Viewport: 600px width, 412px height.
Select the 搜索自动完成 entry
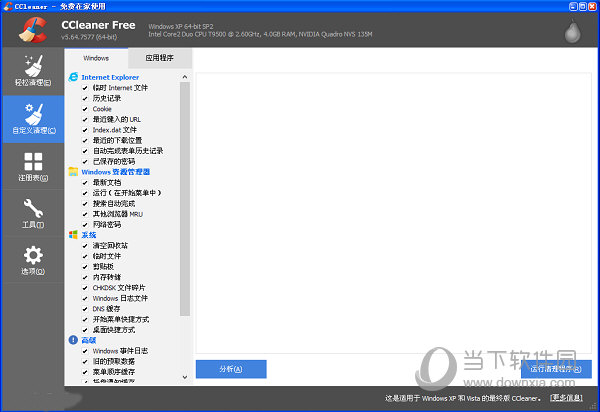[x=114, y=204]
